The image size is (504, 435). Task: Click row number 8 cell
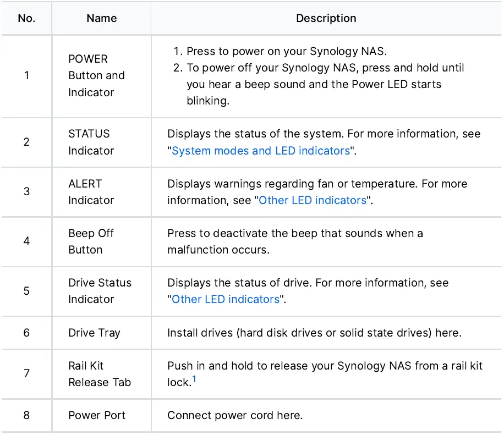(x=26, y=415)
